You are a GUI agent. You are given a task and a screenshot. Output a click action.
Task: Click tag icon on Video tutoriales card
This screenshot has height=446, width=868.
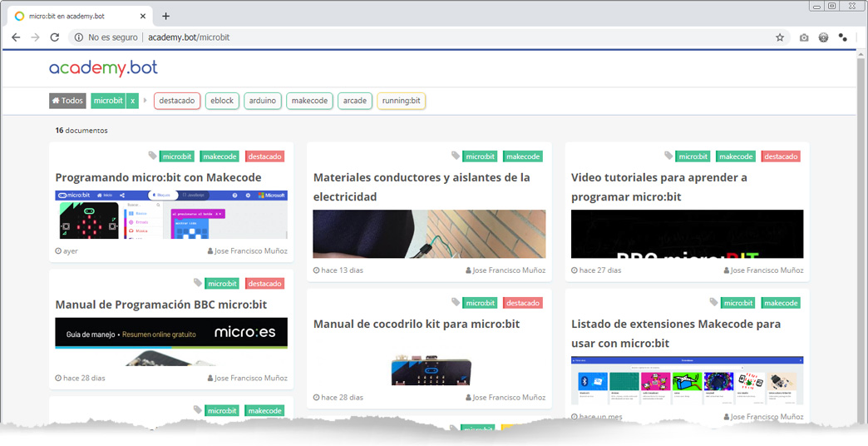pos(668,156)
